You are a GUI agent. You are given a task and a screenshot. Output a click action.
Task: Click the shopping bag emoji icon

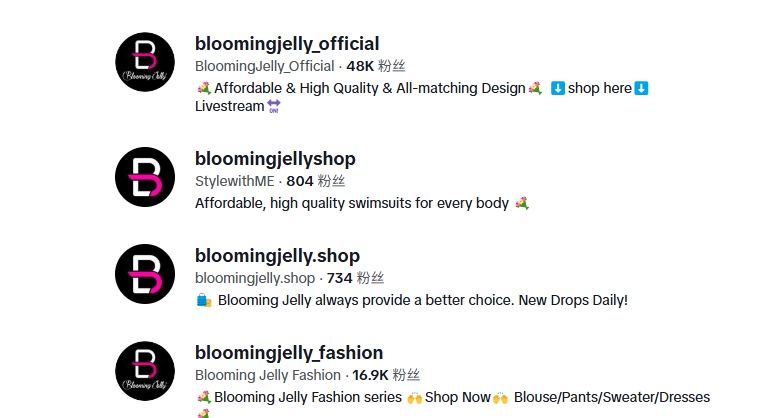(204, 300)
